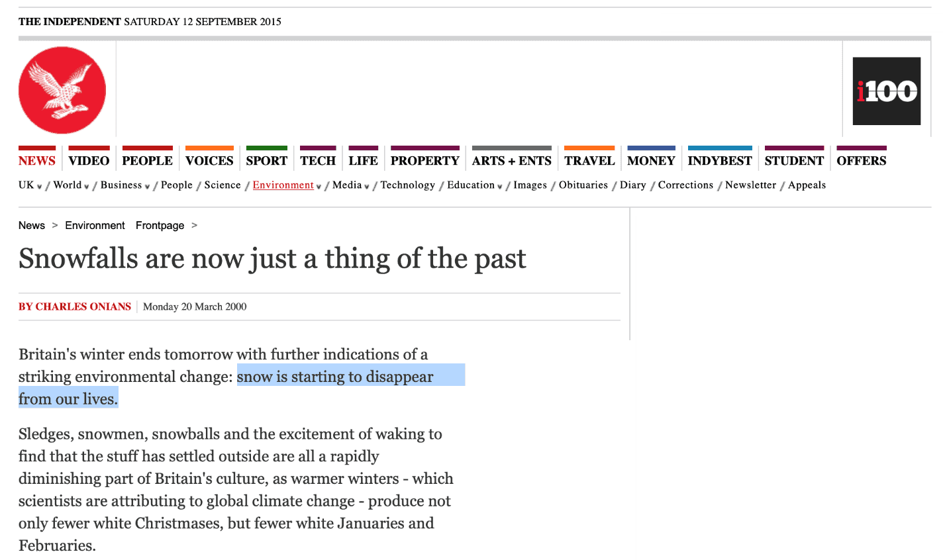947x560 pixels.
Task: Click the Science subnav link
Action: [223, 185]
